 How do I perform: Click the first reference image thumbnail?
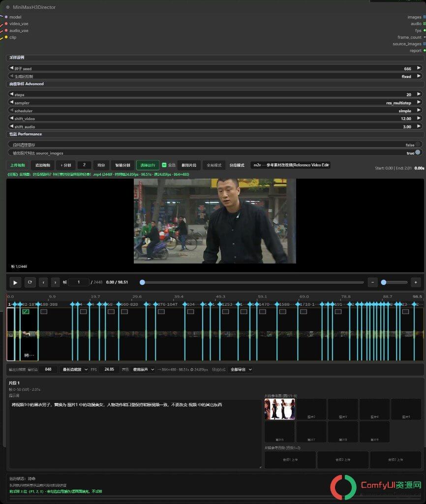[x=280, y=409]
